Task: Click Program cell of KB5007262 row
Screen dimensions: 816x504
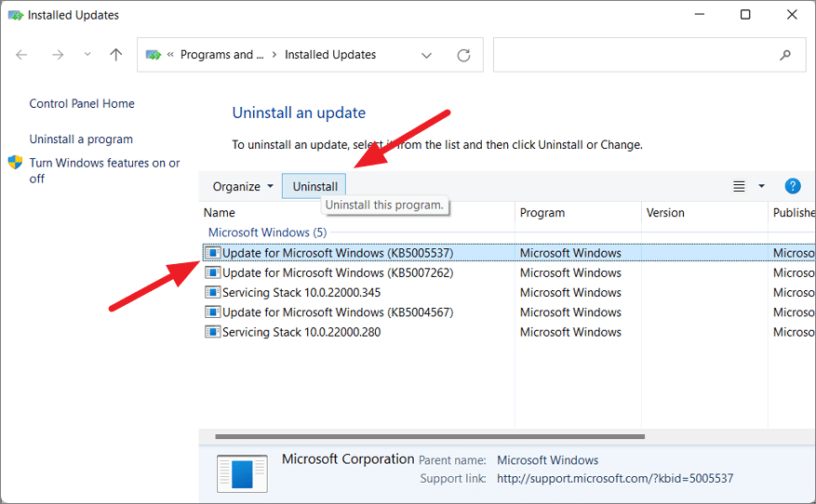Action: (570, 272)
